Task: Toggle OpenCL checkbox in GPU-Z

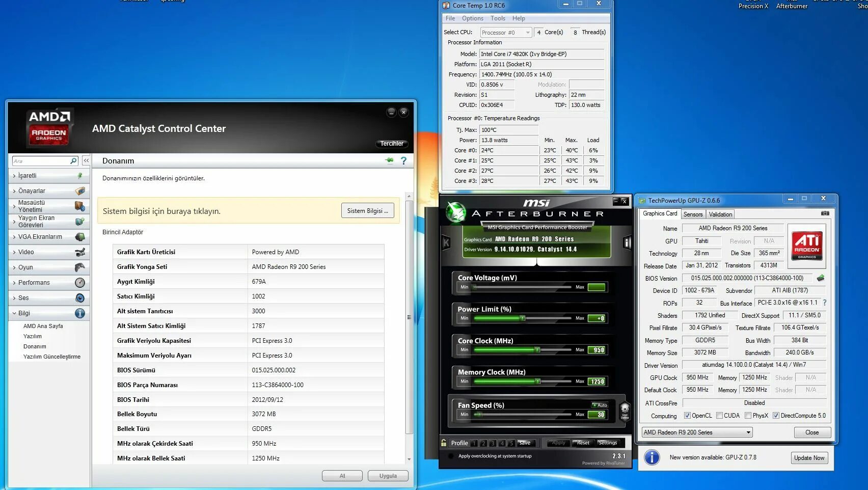Action: (687, 416)
